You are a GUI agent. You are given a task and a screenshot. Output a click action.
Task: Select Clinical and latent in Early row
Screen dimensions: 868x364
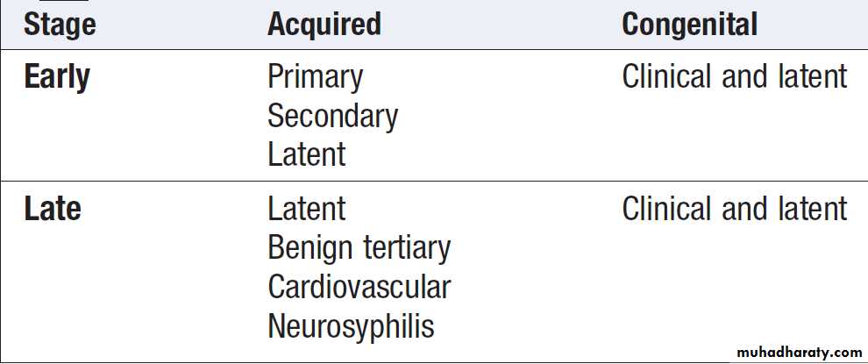pyautogui.click(x=734, y=77)
